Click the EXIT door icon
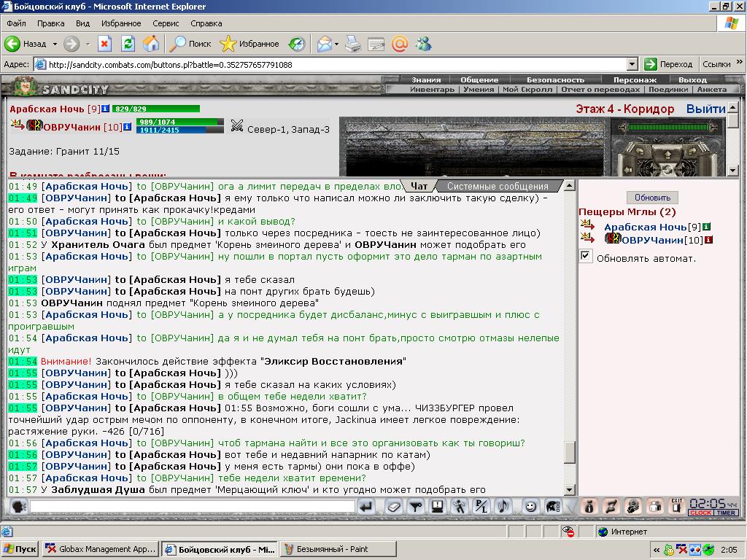747x560 pixels. [677, 507]
